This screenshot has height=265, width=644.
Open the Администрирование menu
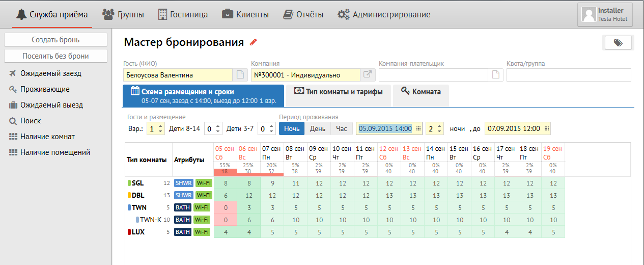click(x=384, y=14)
